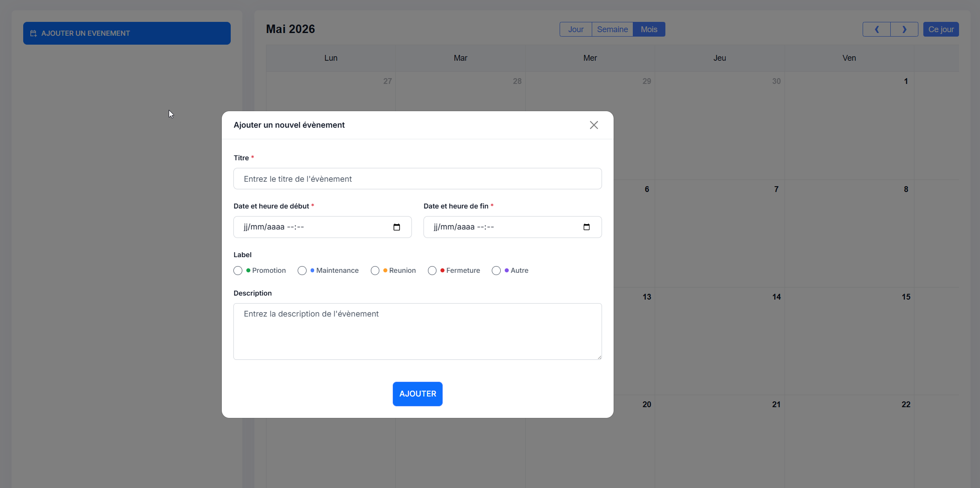The image size is (980, 488).
Task: Click the Lun column header
Action: 331,58
